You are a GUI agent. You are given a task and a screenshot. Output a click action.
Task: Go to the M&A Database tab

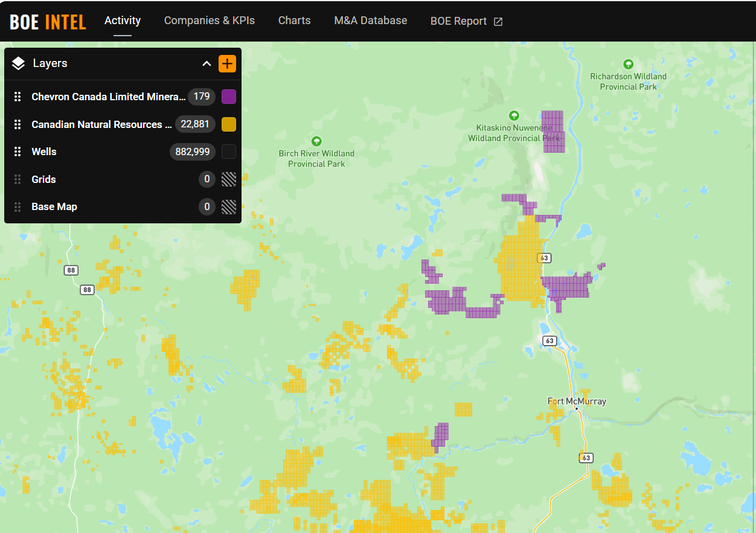(371, 21)
